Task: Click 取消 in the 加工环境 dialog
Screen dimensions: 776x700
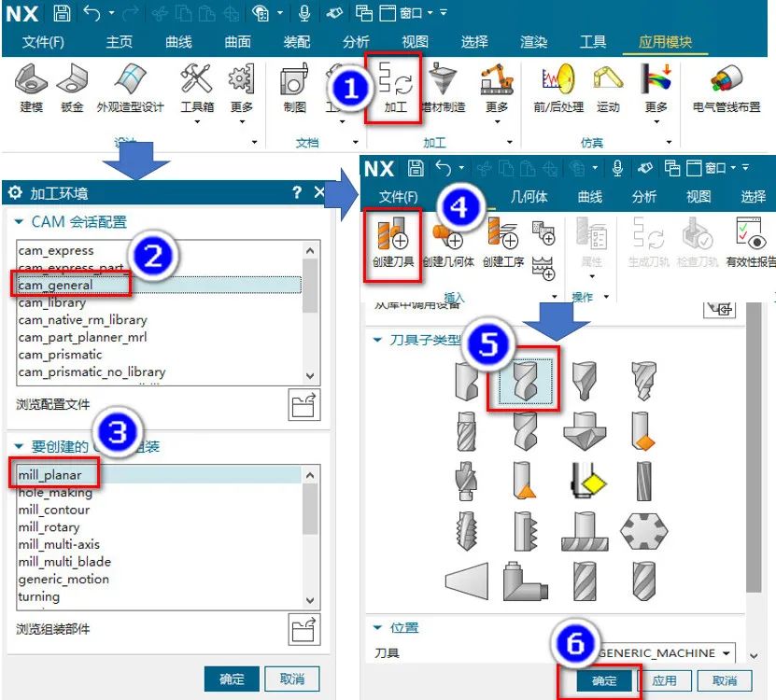Action: pyautogui.click(x=292, y=679)
